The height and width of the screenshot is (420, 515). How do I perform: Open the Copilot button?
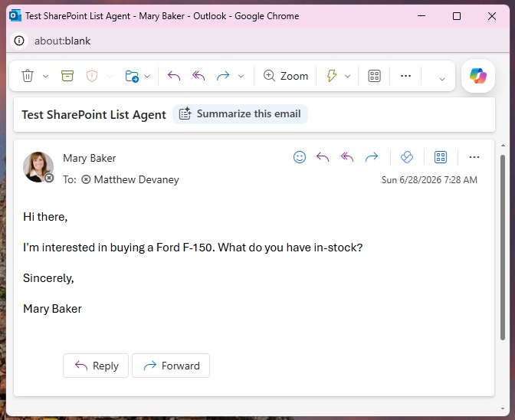[x=478, y=76]
